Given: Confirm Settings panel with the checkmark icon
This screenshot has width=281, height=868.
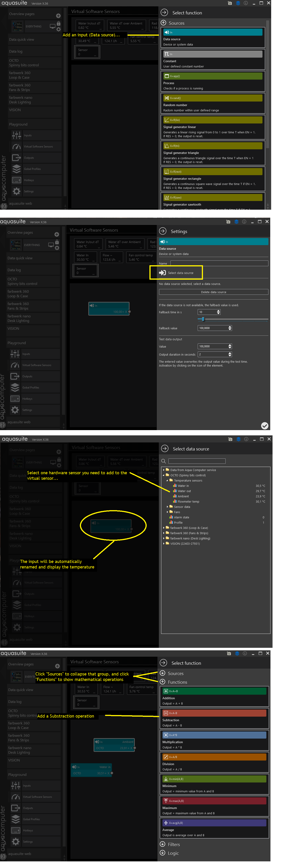Looking at the screenshot, I should tap(265, 426).
